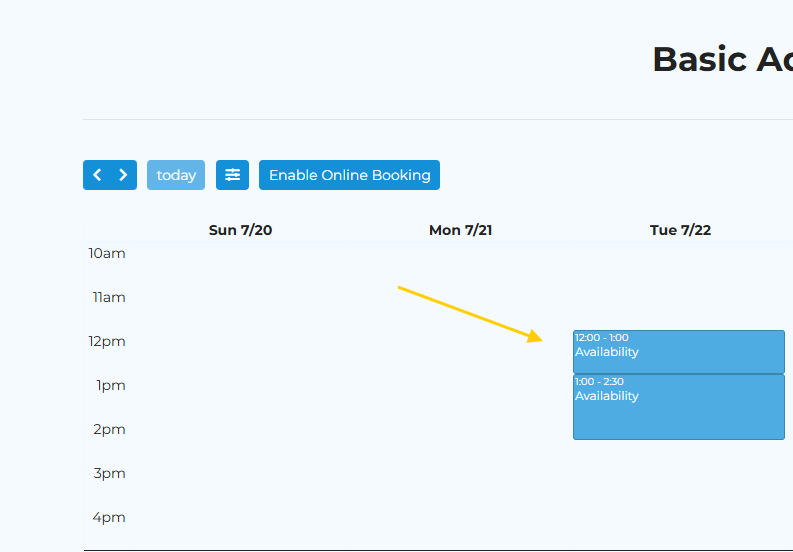Click the 12pm time label
This screenshot has width=793, height=552.
107,342
